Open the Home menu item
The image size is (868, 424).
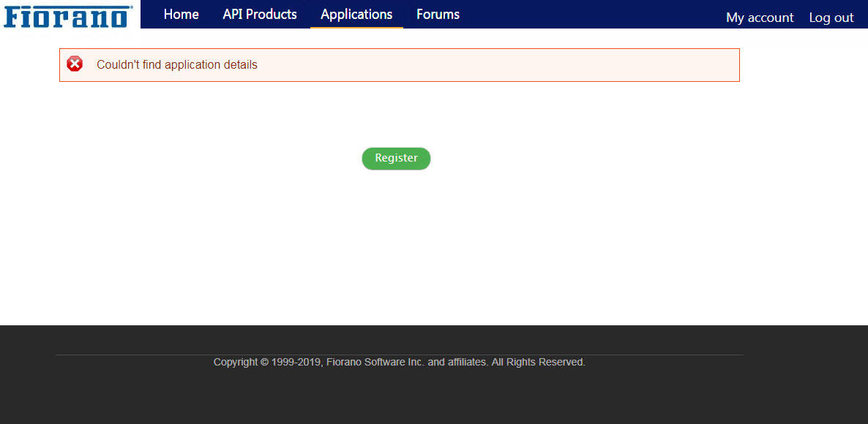(181, 15)
